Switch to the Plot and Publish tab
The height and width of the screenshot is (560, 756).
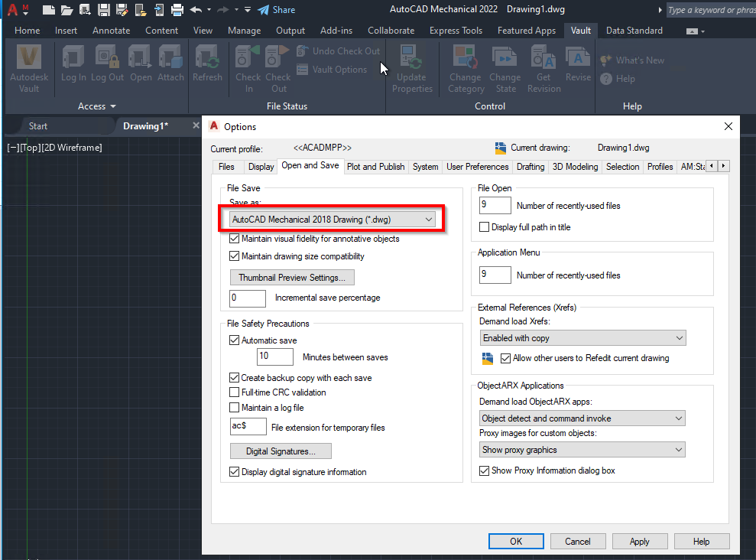pos(375,166)
